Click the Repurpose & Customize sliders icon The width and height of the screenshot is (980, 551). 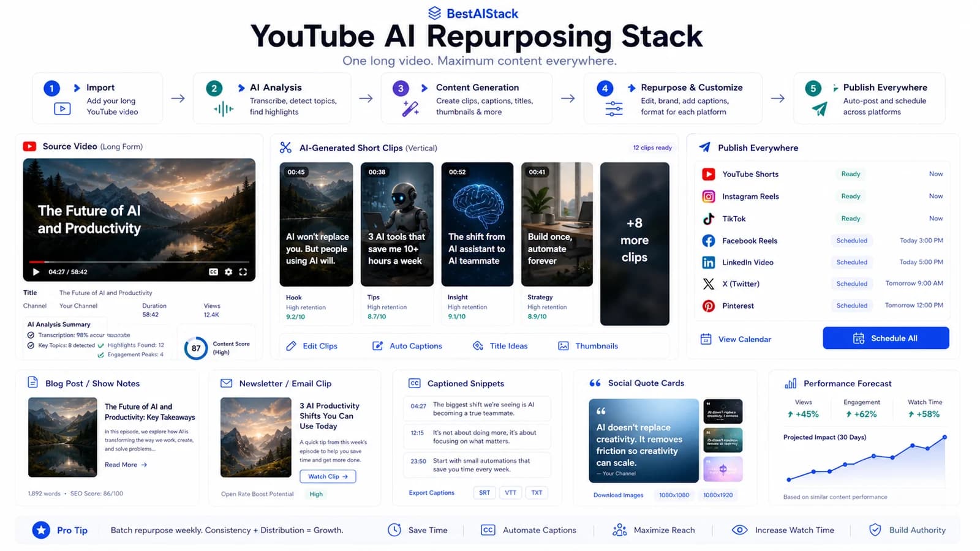point(614,109)
